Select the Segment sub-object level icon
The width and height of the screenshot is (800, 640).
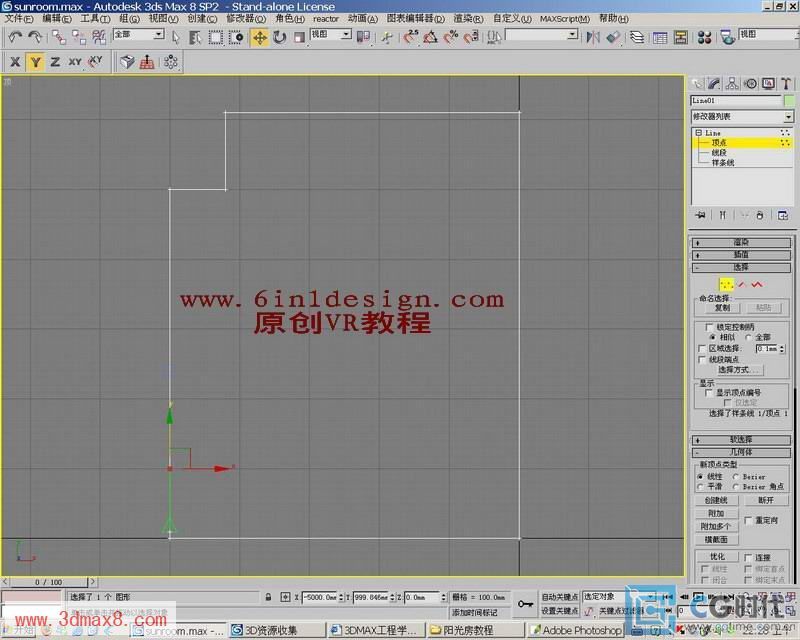pos(741,285)
